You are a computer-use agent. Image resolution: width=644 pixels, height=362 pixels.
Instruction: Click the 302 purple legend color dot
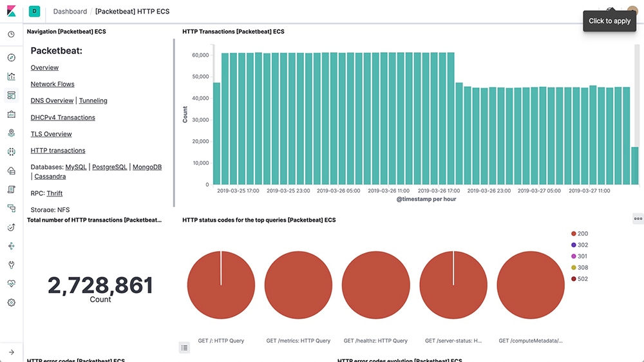coord(573,245)
